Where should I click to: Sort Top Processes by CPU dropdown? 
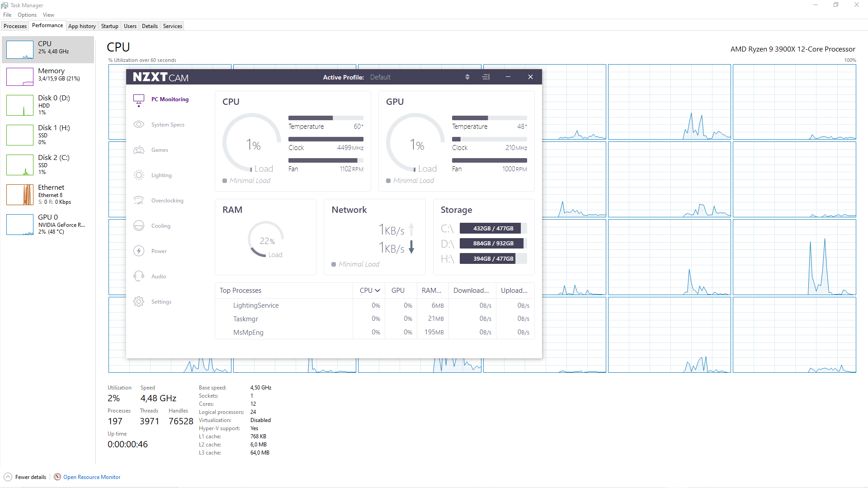[x=370, y=291]
